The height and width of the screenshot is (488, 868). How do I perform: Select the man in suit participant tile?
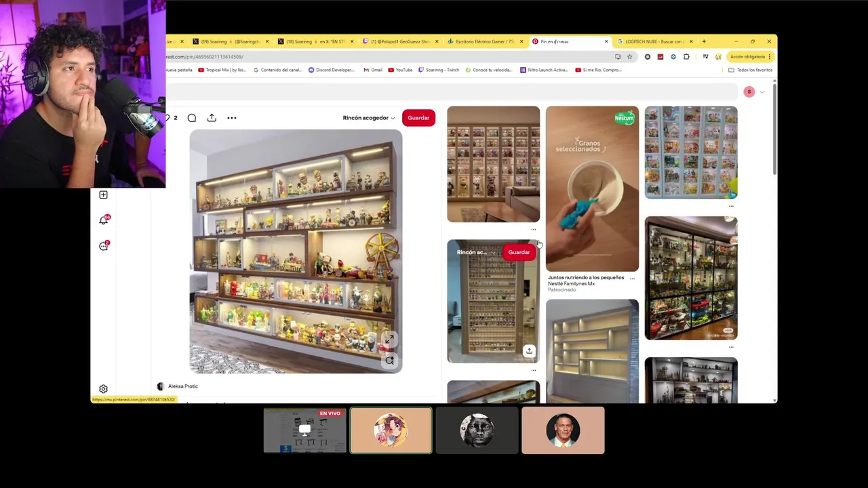click(563, 430)
